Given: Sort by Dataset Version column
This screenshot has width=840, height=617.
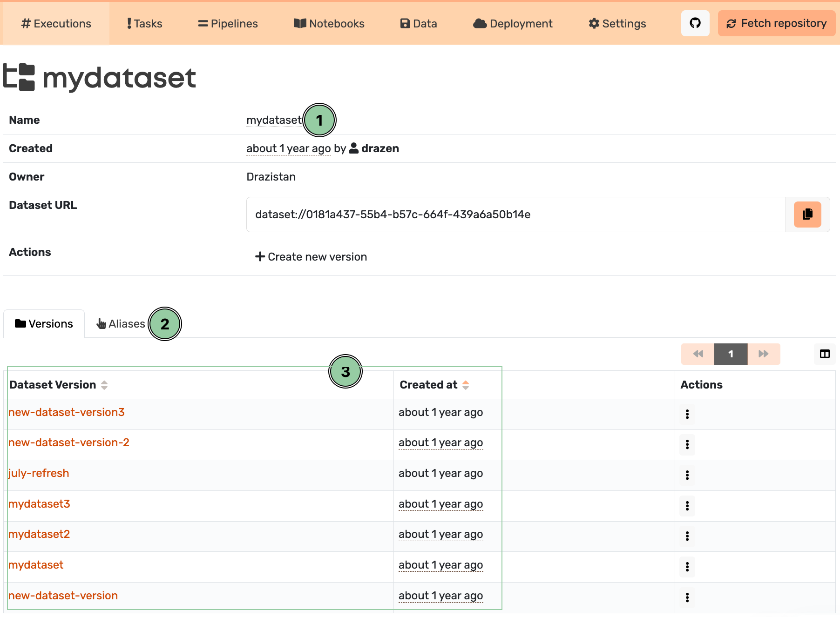Looking at the screenshot, I should 104,385.
